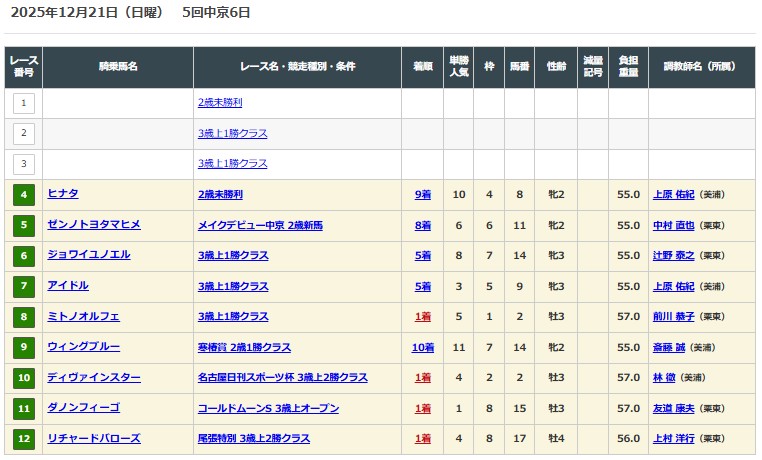Open horse page for リチャードバローズ
Viewport: 762px width, 460px height.
[94, 438]
